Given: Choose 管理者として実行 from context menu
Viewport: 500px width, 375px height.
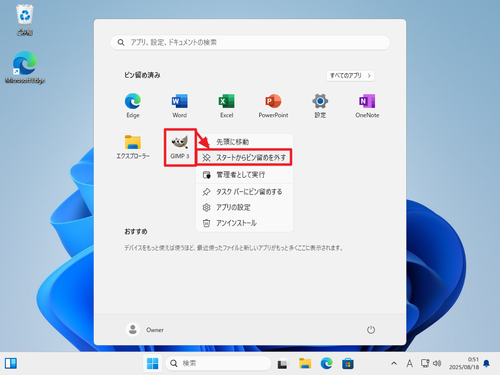Looking at the screenshot, I should (x=244, y=174).
